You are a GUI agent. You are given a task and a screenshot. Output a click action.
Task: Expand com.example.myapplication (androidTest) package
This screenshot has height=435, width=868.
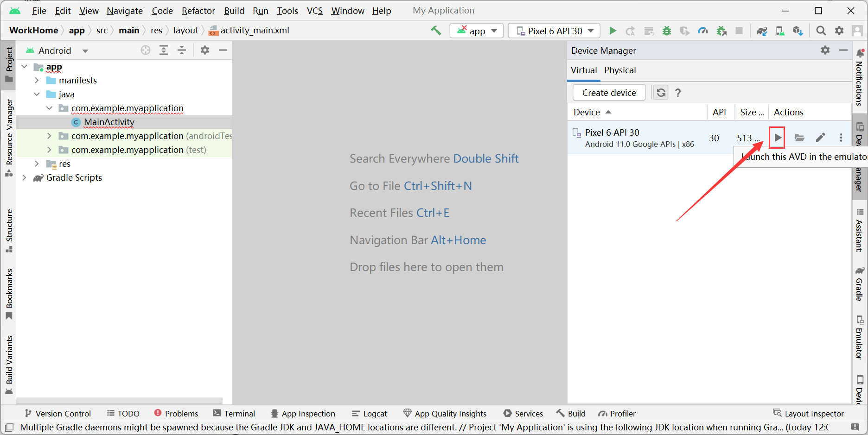click(49, 136)
